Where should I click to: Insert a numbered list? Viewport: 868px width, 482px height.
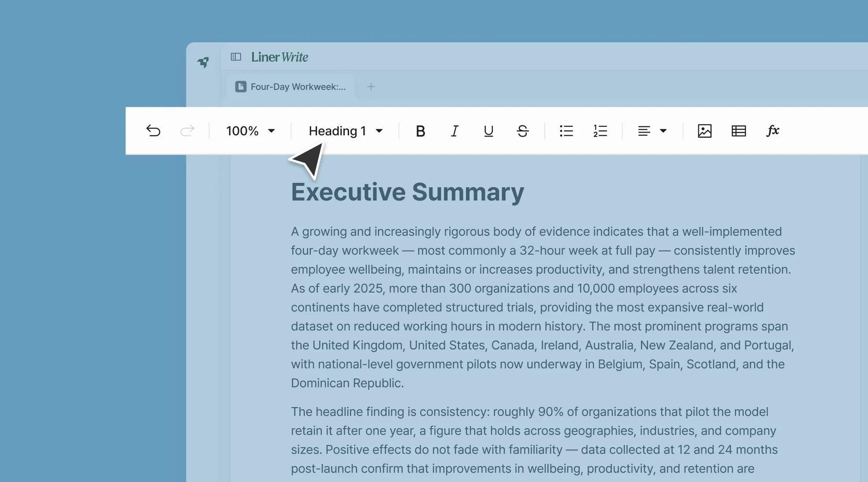pyautogui.click(x=600, y=131)
